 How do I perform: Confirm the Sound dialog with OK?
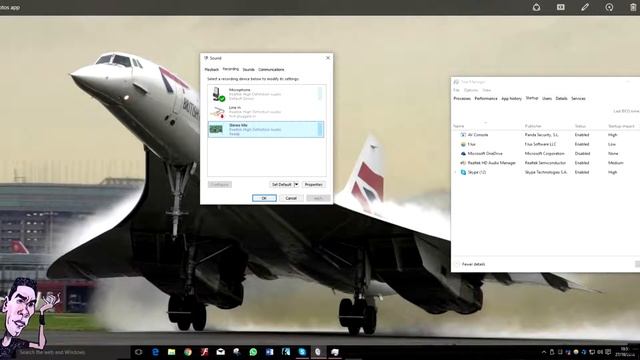[264, 198]
